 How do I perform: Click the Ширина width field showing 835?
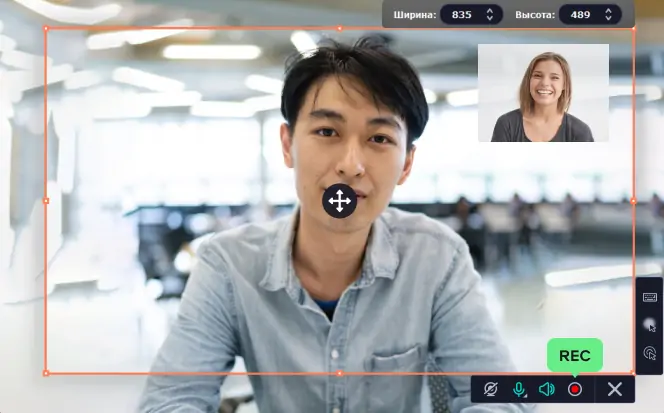tap(471, 15)
